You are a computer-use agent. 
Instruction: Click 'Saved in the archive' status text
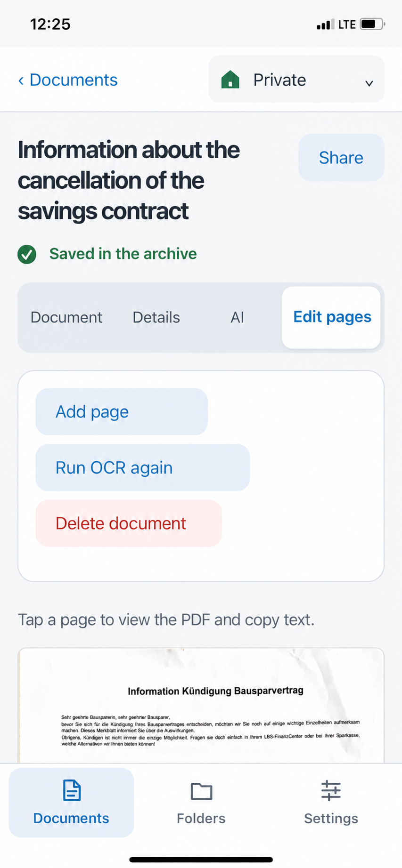(x=123, y=254)
